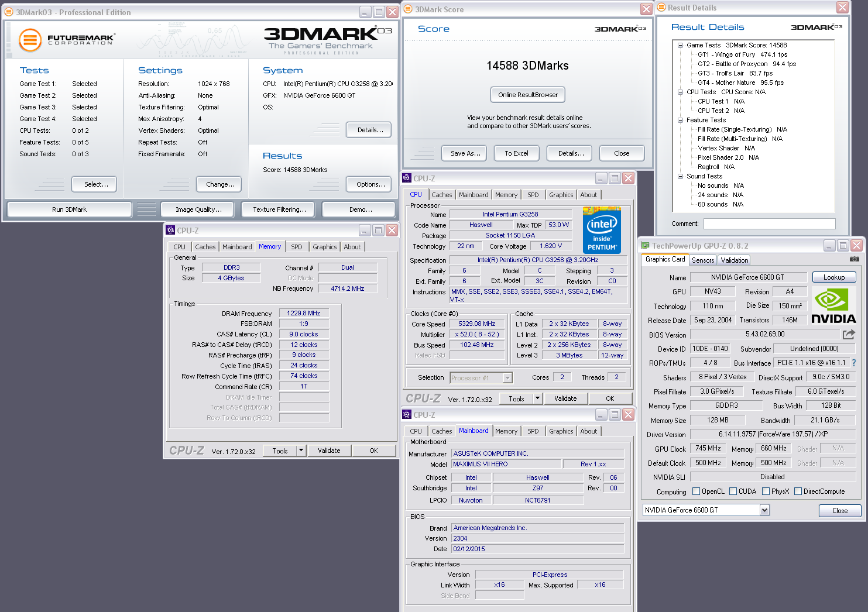Screen dimensions: 868x612
Task: Click the BIOS version share/upload icon in GPU-Z
Action: point(849,334)
